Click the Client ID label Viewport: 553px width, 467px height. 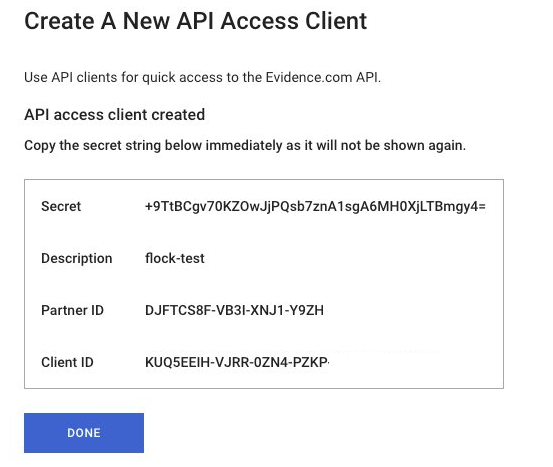click(67, 362)
